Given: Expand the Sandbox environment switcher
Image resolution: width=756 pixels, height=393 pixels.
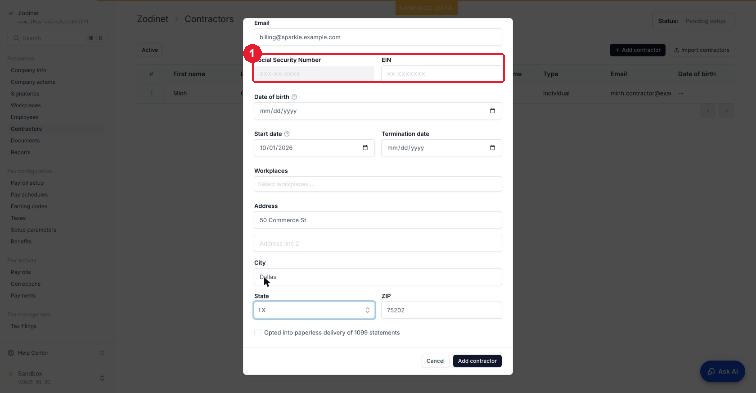Looking at the screenshot, I should click(x=102, y=378).
